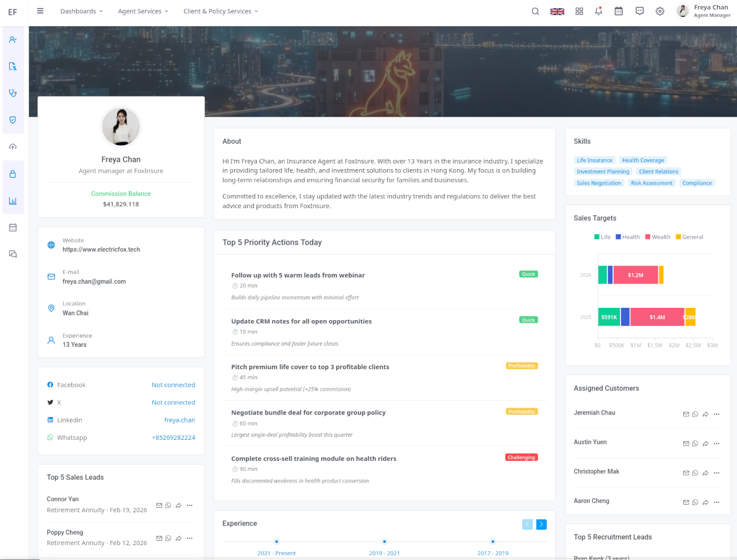
Task: Select the user profile sidebar icon
Action: point(13,40)
